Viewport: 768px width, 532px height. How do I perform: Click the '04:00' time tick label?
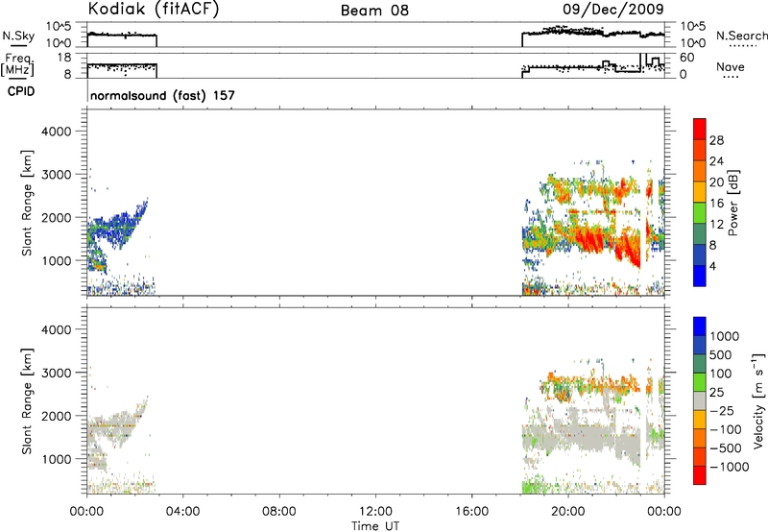[x=182, y=512]
